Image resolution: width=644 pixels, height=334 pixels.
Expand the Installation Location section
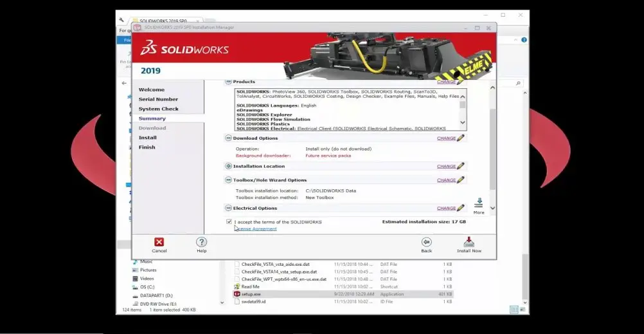pos(228,166)
